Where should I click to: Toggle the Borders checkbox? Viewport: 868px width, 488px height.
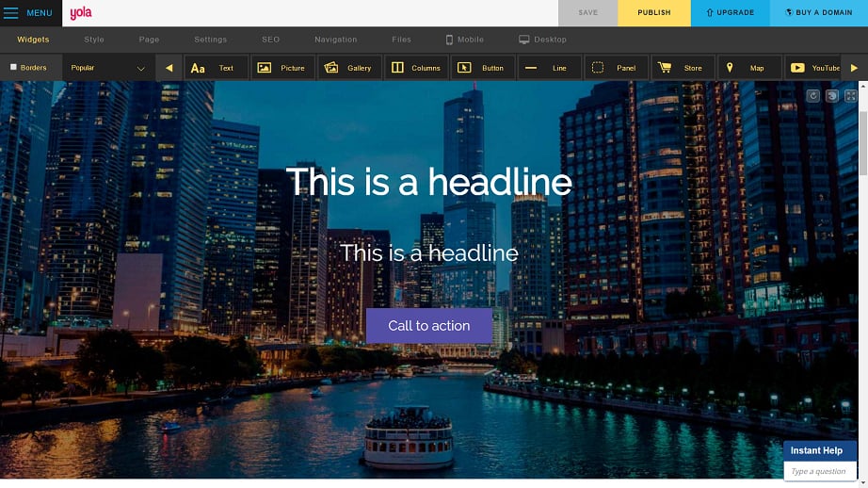[13, 67]
